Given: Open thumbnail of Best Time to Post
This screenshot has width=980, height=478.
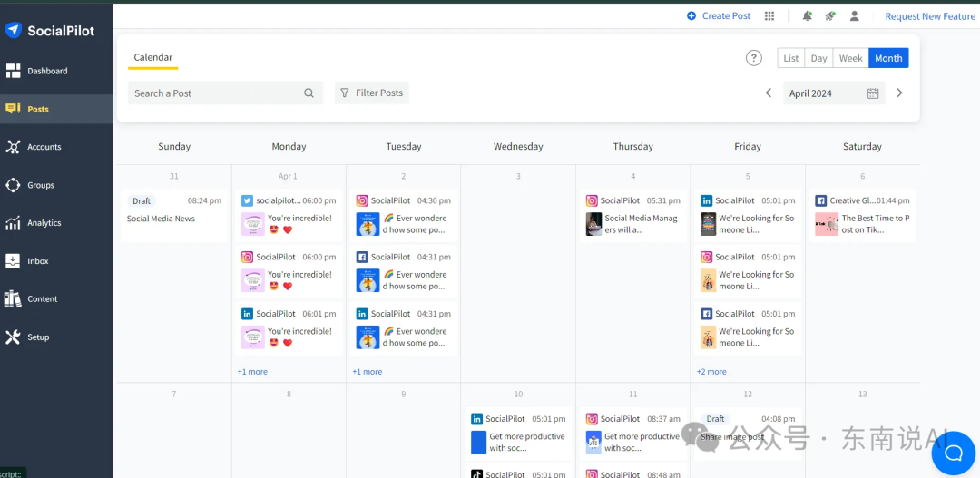Looking at the screenshot, I should pyautogui.click(x=827, y=224).
